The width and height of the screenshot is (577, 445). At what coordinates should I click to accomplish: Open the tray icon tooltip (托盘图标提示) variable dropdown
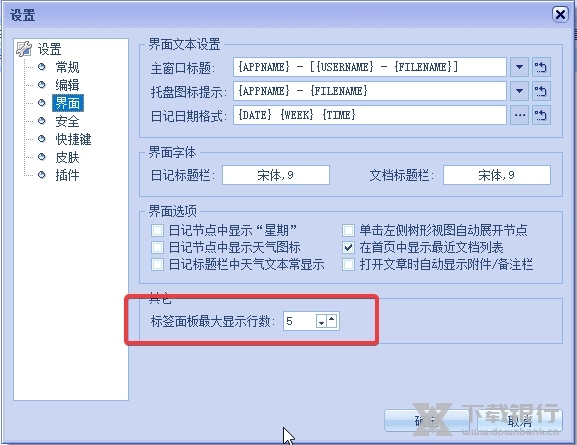point(519,91)
